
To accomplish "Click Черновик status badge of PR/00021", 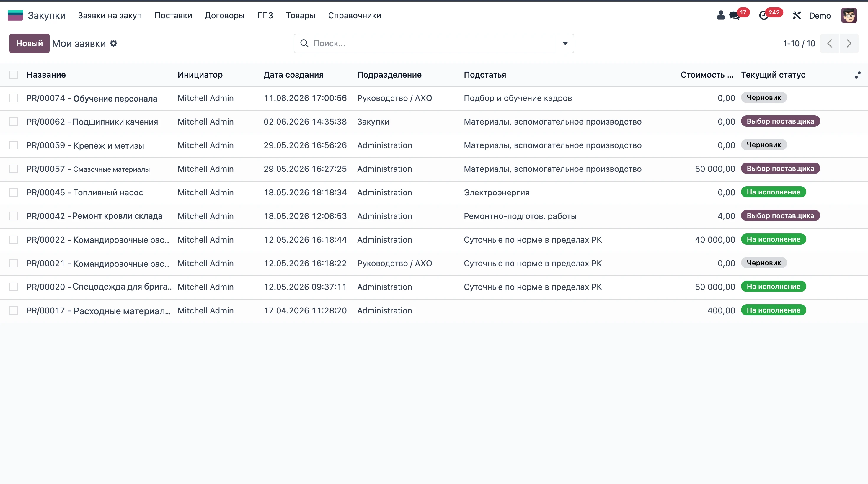I will [x=763, y=263].
